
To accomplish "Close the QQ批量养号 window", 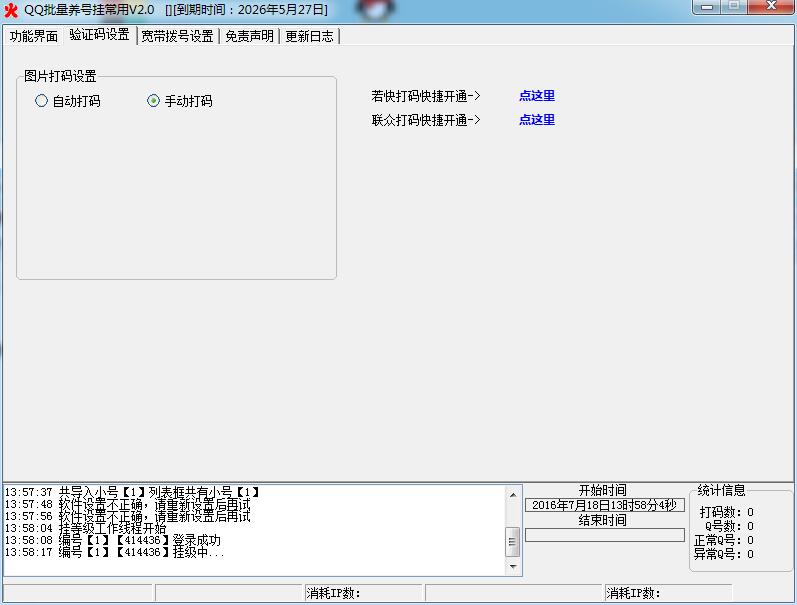I will [x=771, y=7].
